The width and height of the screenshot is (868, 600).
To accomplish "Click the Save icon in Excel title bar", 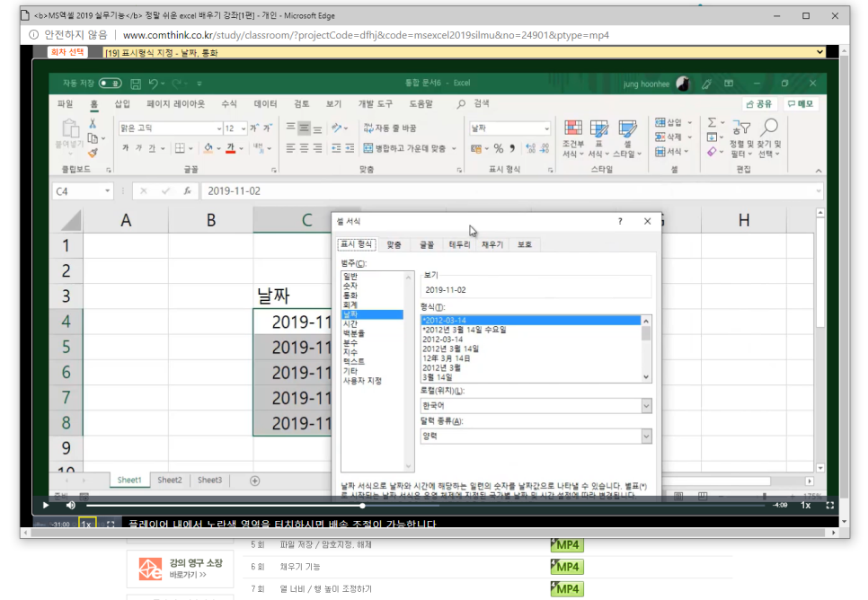I will pyautogui.click(x=136, y=84).
